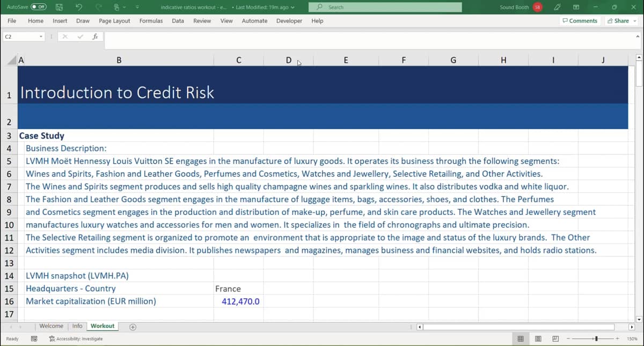644x346 pixels.
Task: Add a new sheet with plus icon
Action: click(x=133, y=326)
